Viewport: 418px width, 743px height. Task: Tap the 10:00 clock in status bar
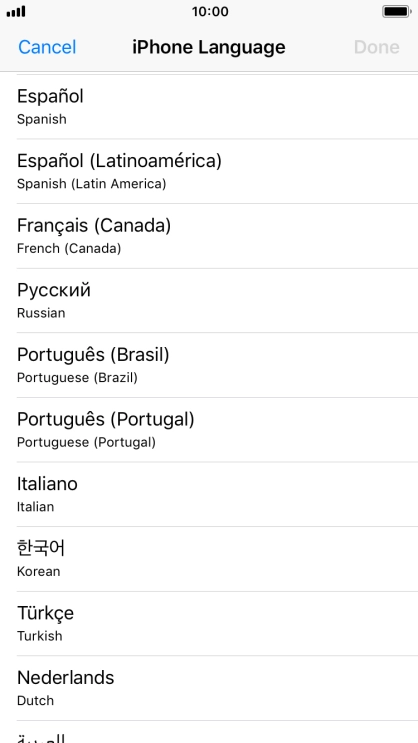point(210,11)
